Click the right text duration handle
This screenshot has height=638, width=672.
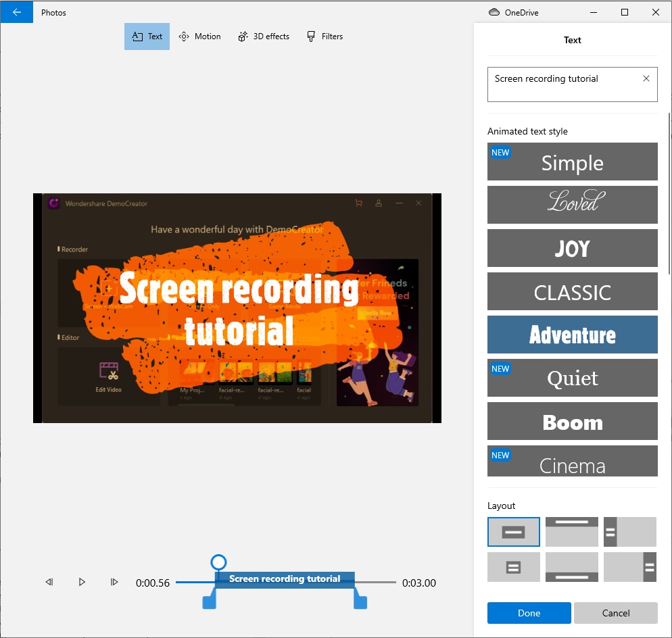(360, 599)
